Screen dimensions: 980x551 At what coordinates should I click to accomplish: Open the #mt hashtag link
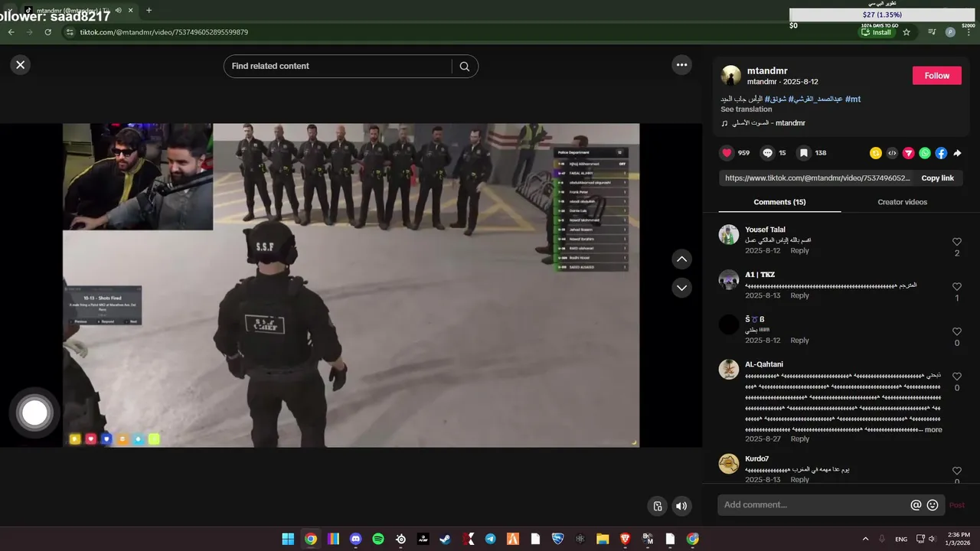point(853,99)
